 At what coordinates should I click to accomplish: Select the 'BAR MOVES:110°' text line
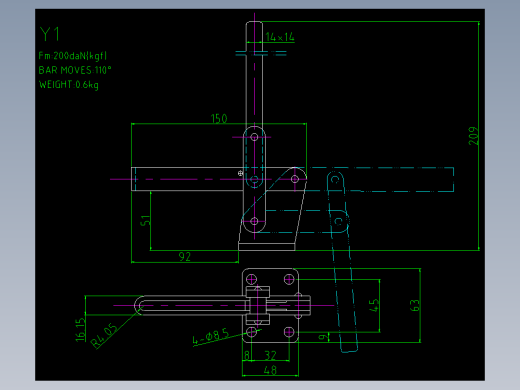(75, 70)
